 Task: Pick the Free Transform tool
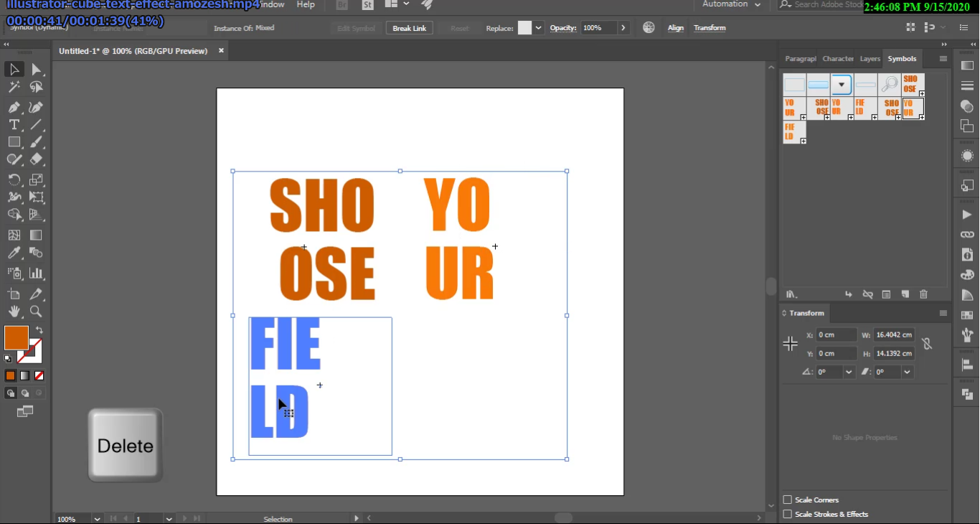click(x=36, y=197)
